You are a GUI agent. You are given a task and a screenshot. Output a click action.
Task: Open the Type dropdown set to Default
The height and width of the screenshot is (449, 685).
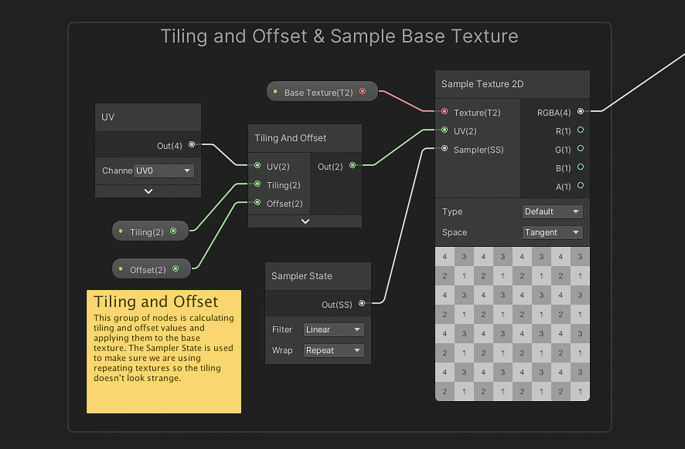552,212
